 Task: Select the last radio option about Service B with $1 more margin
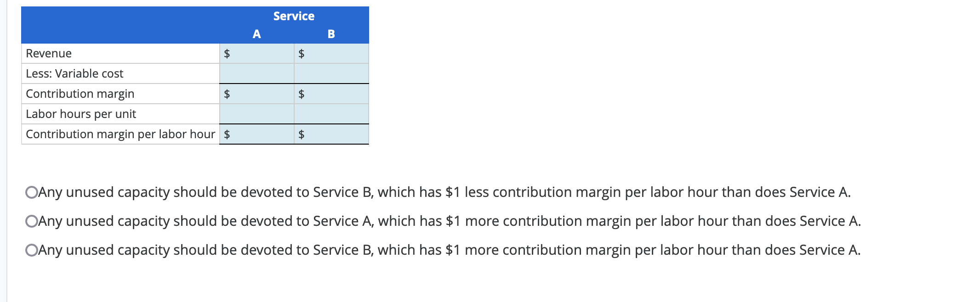click(x=31, y=250)
